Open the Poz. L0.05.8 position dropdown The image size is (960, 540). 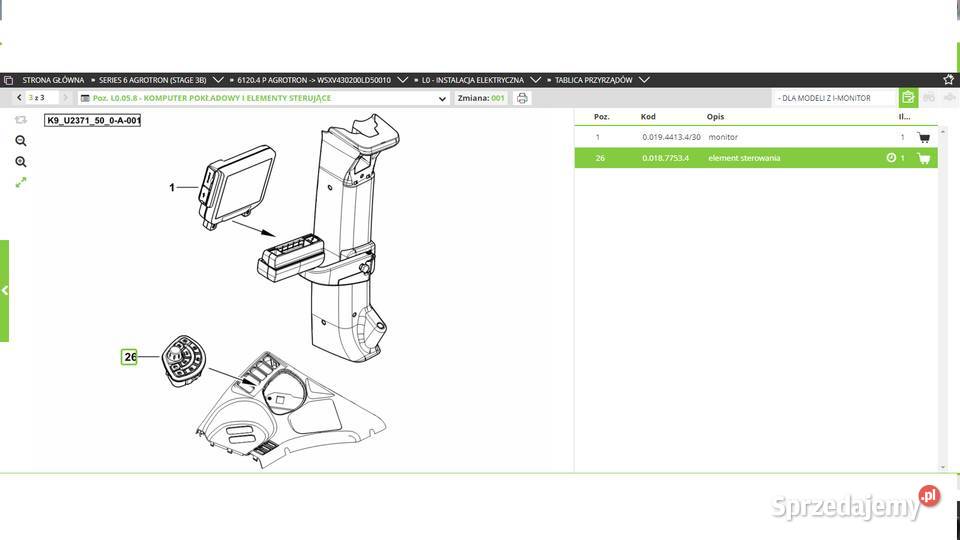443,99
